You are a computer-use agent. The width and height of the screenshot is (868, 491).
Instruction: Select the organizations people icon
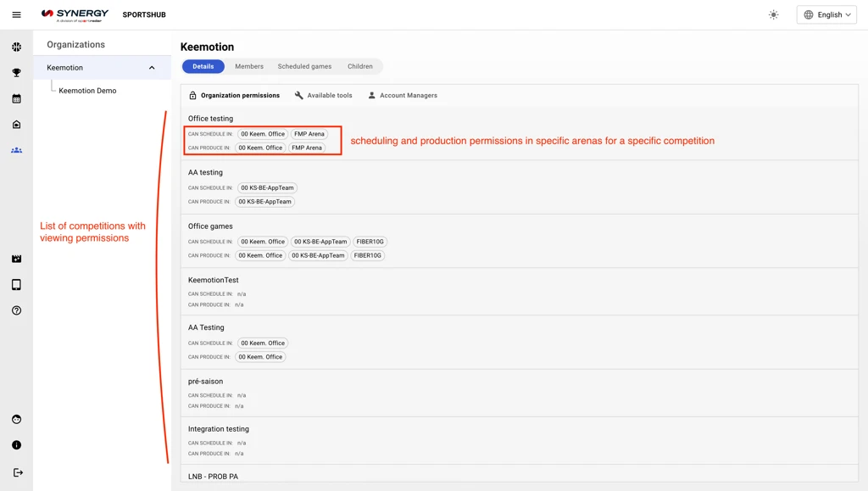pyautogui.click(x=17, y=151)
